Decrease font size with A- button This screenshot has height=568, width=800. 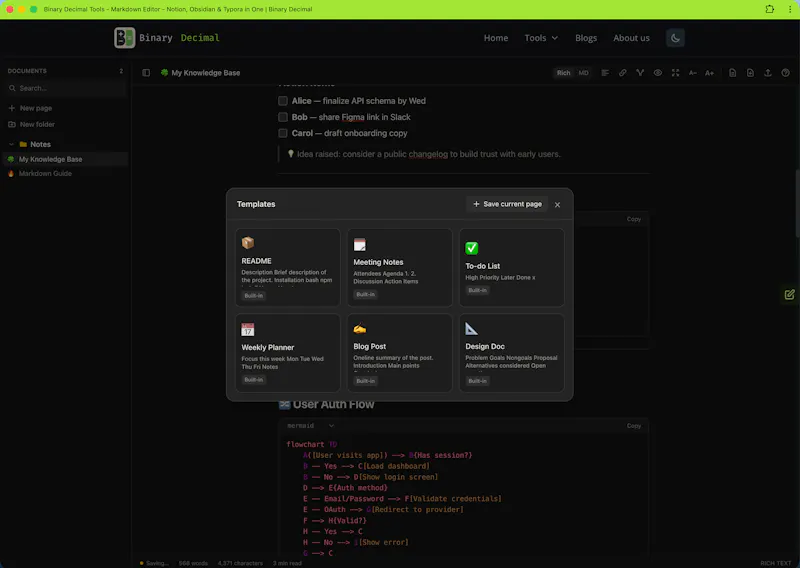click(692, 73)
